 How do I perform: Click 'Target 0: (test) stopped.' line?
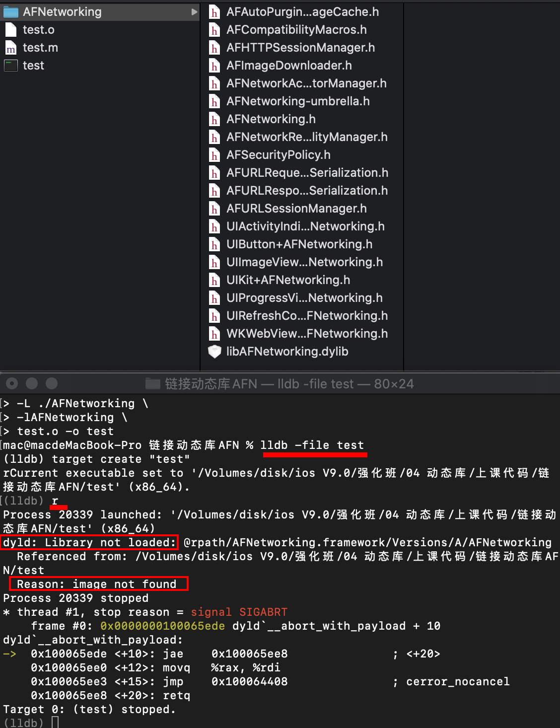(89, 709)
